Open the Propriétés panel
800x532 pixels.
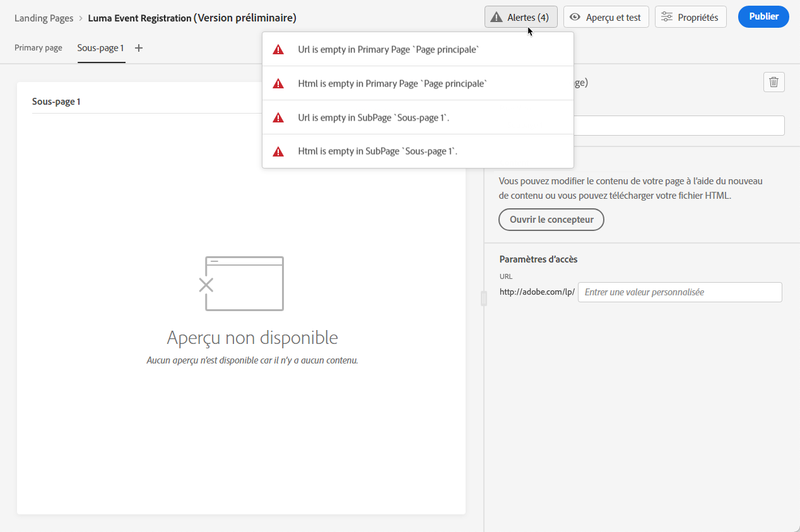click(691, 17)
